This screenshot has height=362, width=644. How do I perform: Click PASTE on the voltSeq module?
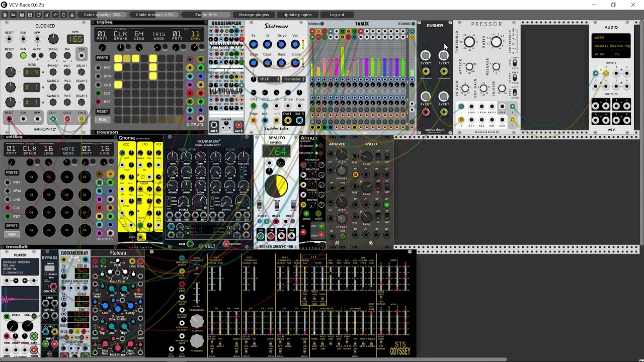(12, 172)
